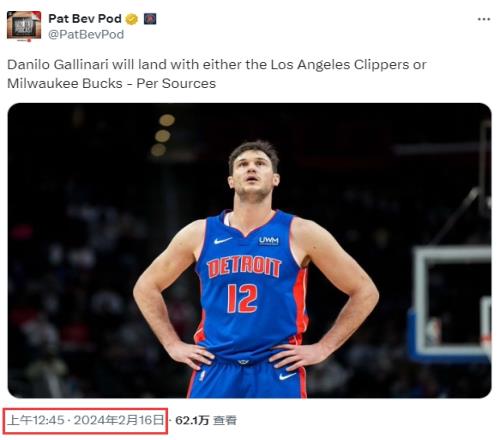Screen dimensions: 500x440
Task: Open the Pat Bev Pod display name
Action: pos(85,19)
